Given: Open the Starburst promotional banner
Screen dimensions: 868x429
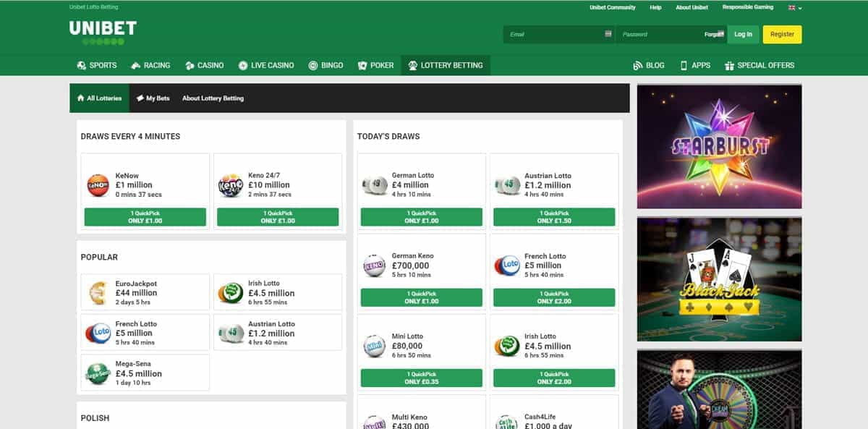Looking at the screenshot, I should pos(719,145).
